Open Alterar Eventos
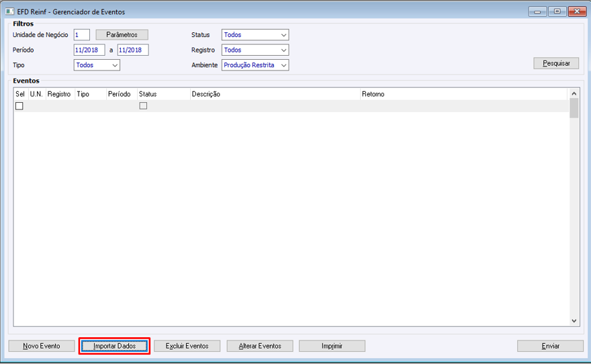 260,346
